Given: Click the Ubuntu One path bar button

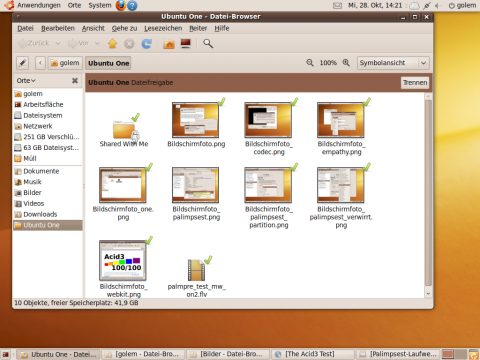Looking at the screenshot, I should 108,63.
